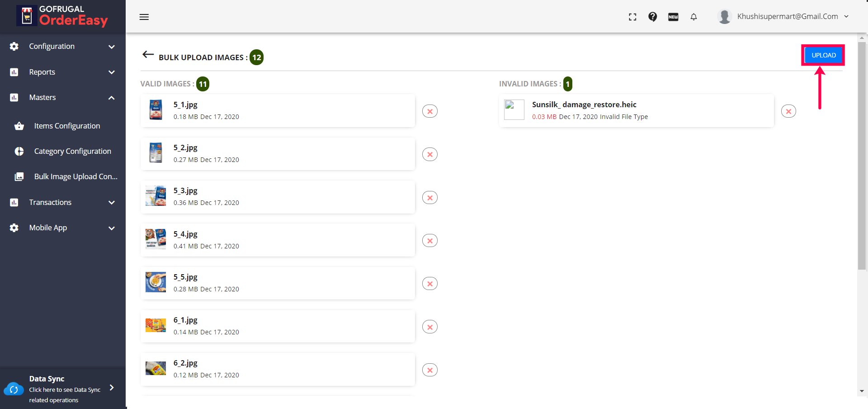Click the 5_5.jpg thumbnail

(x=156, y=282)
